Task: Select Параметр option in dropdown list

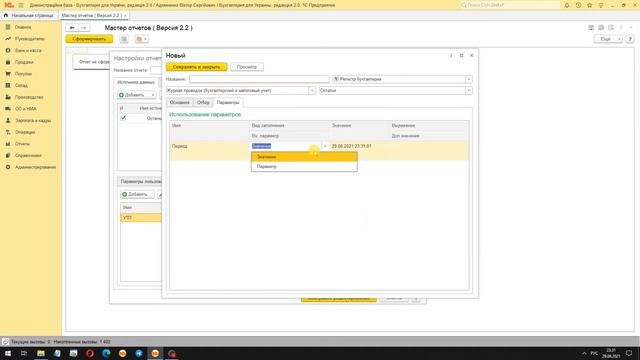Action: coord(304,167)
